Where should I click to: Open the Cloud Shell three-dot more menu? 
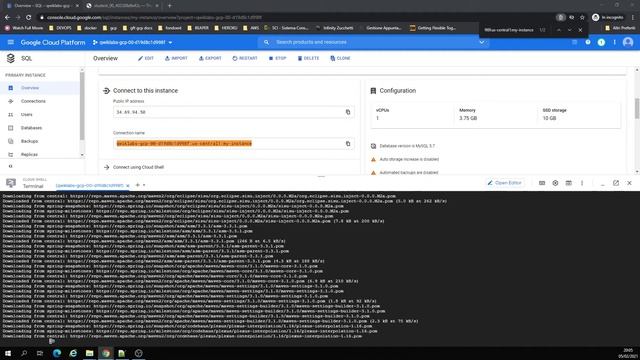(x=582, y=183)
